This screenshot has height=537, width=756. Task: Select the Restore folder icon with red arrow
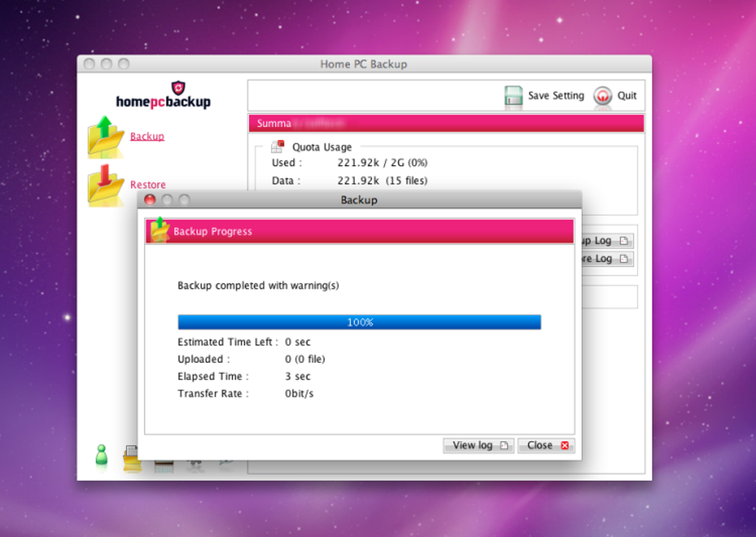point(106,184)
